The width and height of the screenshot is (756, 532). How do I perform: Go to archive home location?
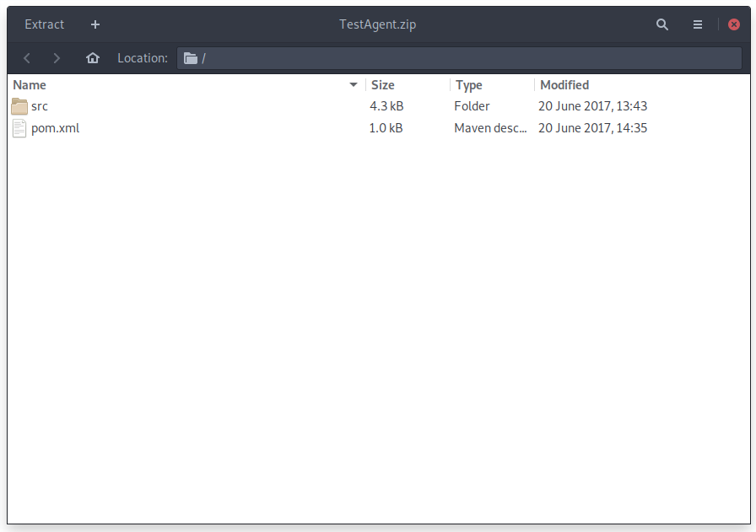(x=93, y=58)
